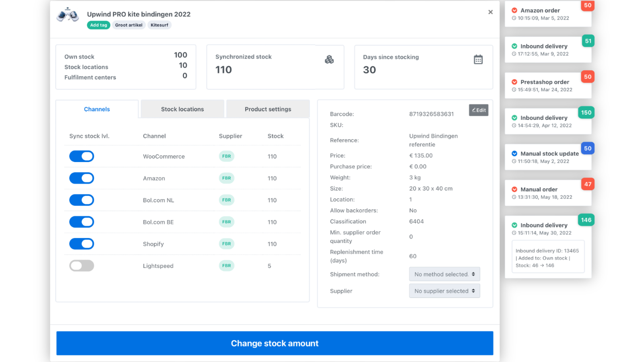Click the Edit button for product details
Screen dimensions: 644x362
pos(479,110)
